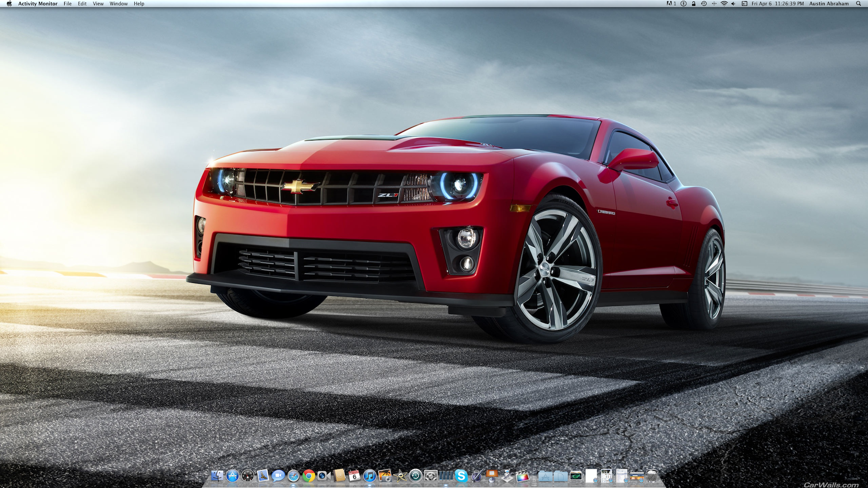868x488 pixels.
Task: Open the Wi-Fi status menu
Action: 724,4
